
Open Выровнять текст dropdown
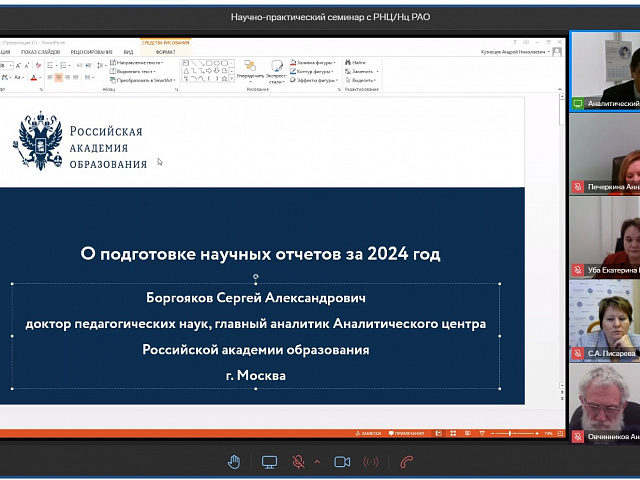click(132, 71)
